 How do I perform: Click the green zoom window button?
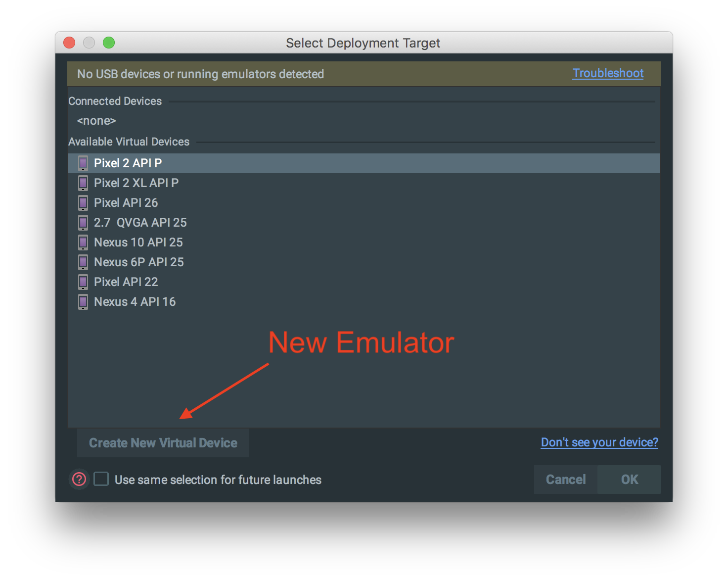coord(109,43)
